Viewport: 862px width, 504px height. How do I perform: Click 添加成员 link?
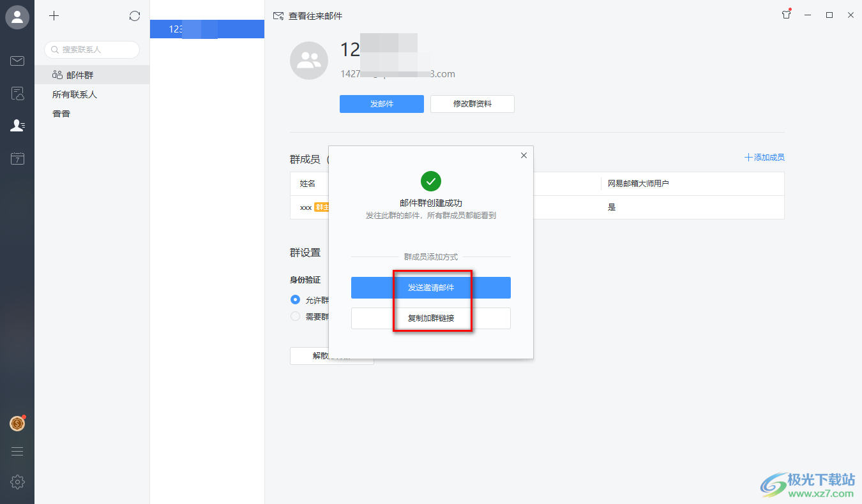[764, 158]
